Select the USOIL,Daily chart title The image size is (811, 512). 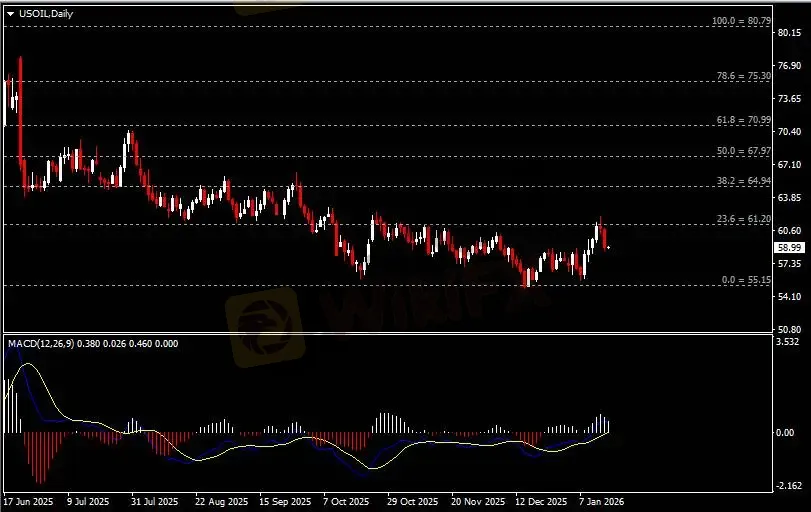point(46,14)
